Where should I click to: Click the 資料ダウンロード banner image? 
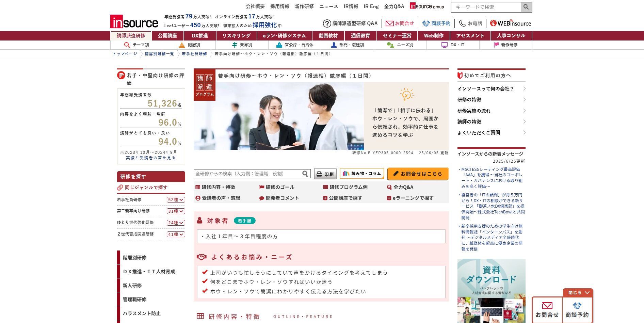pyautogui.click(x=491, y=291)
